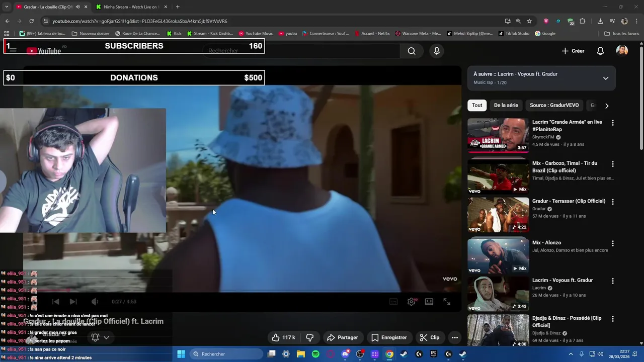Open options for Gradur Terrasser video
Image resolution: width=644 pixels, height=362 pixels.
coord(613,202)
